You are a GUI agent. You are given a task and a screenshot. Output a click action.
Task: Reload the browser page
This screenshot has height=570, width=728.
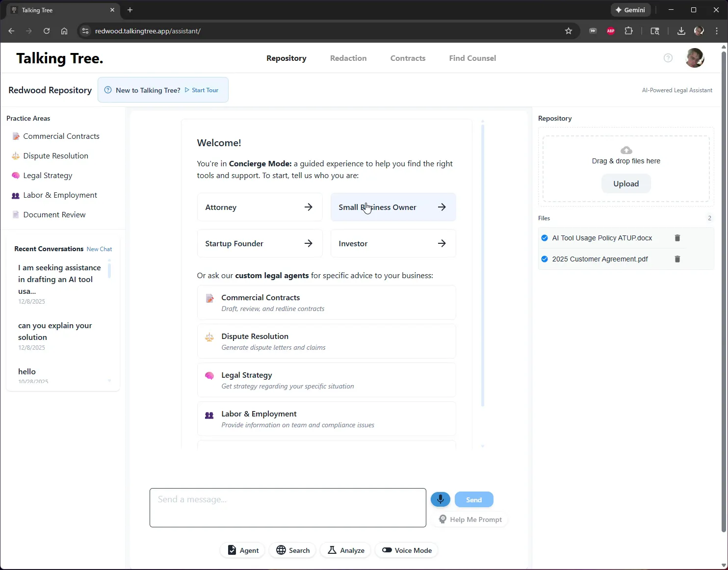(47, 31)
